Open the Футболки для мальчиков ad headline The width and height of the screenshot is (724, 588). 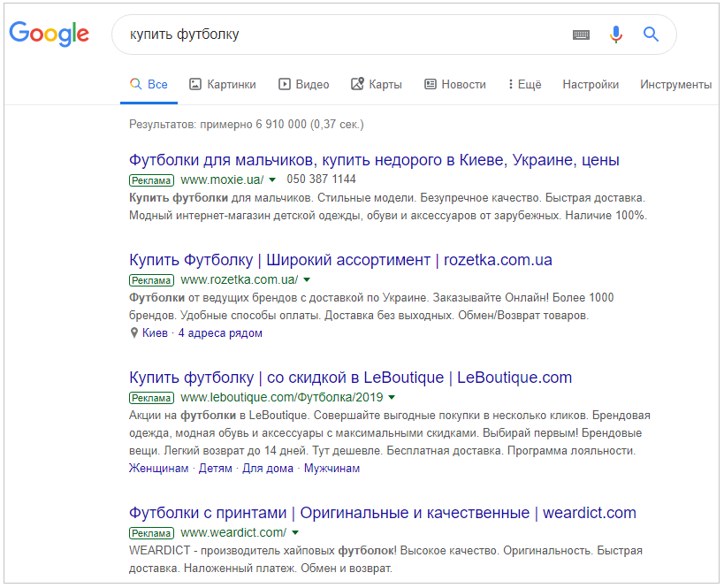(374, 160)
